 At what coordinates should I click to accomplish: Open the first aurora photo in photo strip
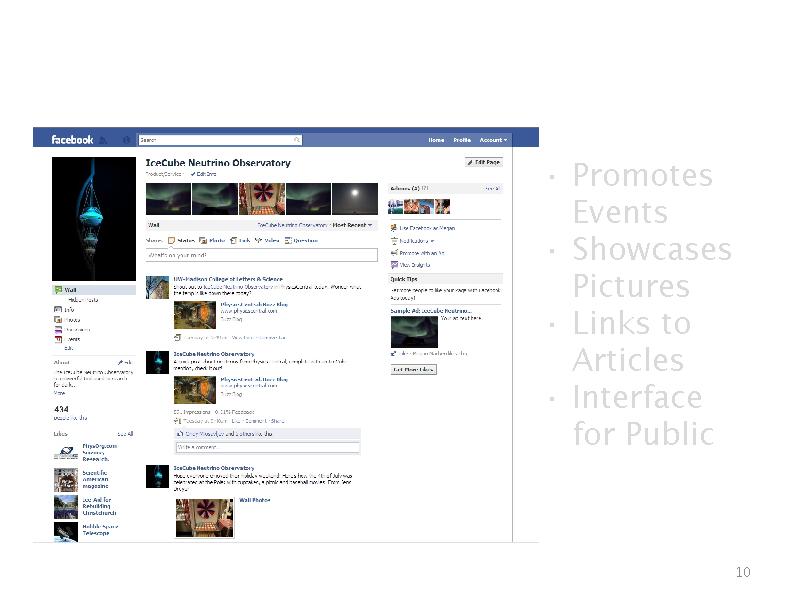pos(168,199)
